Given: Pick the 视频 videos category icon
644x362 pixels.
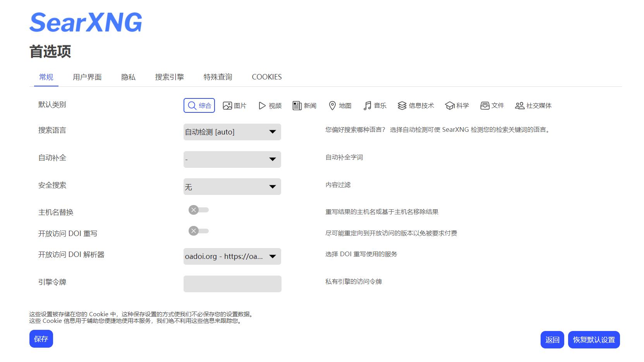Looking at the screenshot, I should pyautogui.click(x=262, y=105).
